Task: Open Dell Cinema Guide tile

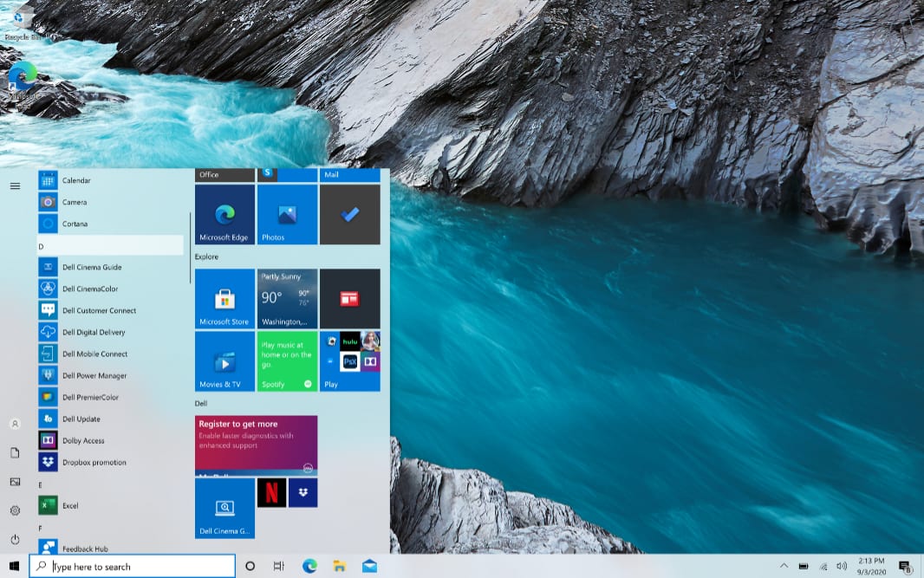Action: (224, 508)
